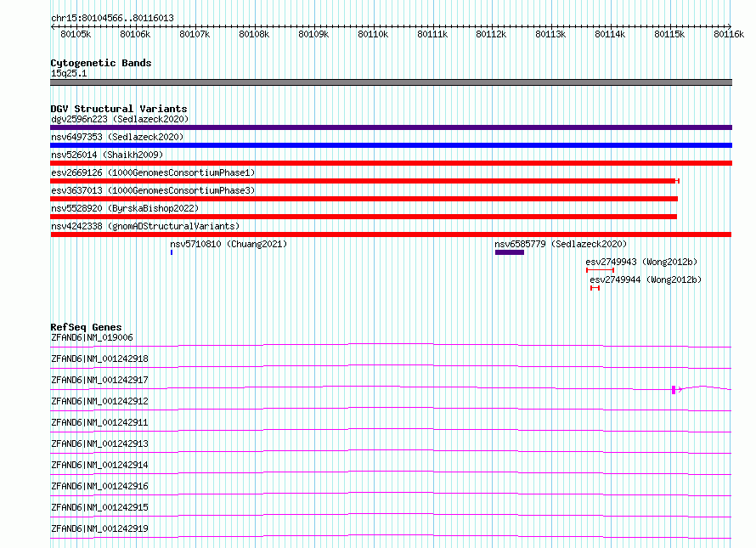
Task: Open nsv5528920 (ByrskaBishop2022) variant label
Action: coord(125,208)
